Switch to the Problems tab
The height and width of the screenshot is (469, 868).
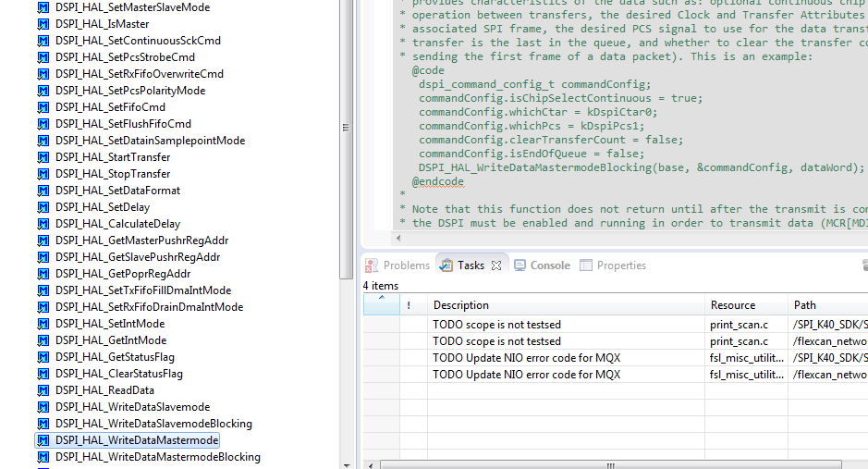[x=407, y=265]
